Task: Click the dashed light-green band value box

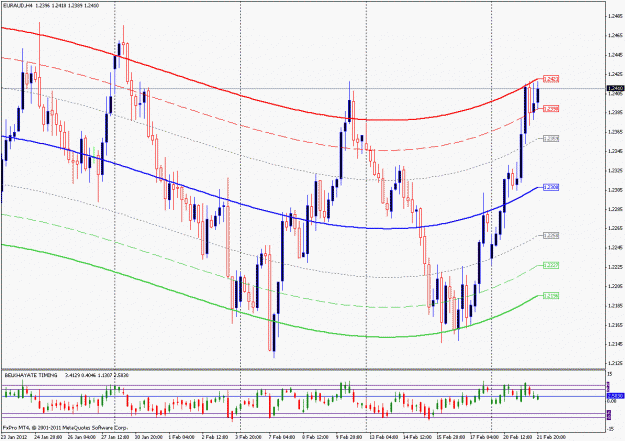Action: tap(551, 266)
